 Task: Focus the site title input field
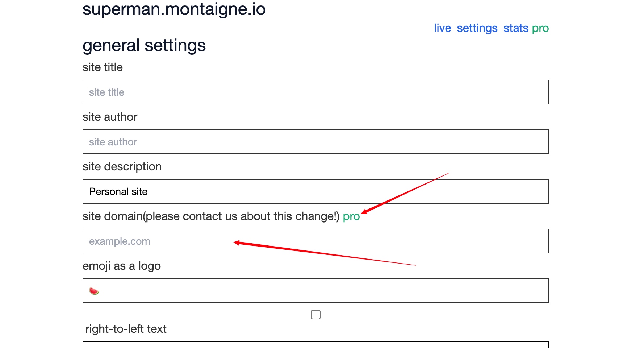[x=316, y=92]
